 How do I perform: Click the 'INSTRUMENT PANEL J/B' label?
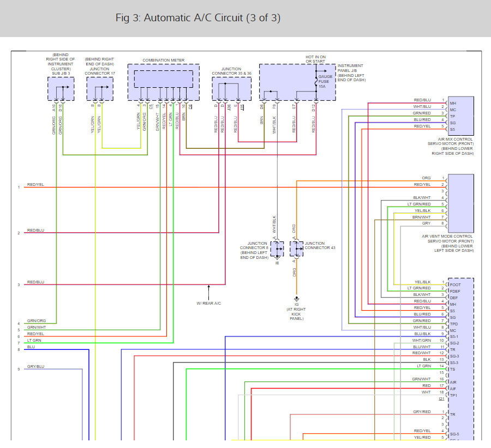pos(350,68)
